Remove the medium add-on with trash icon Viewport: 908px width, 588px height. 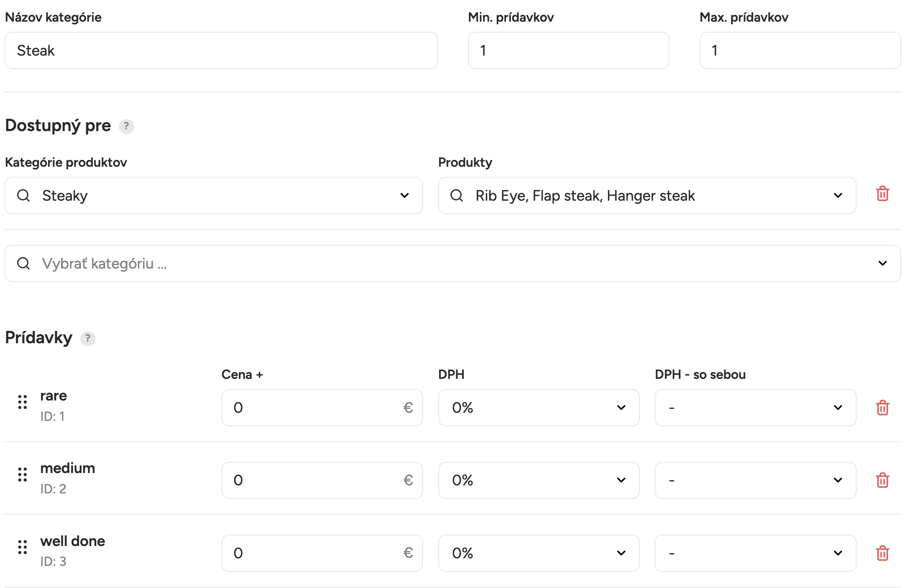[882, 480]
